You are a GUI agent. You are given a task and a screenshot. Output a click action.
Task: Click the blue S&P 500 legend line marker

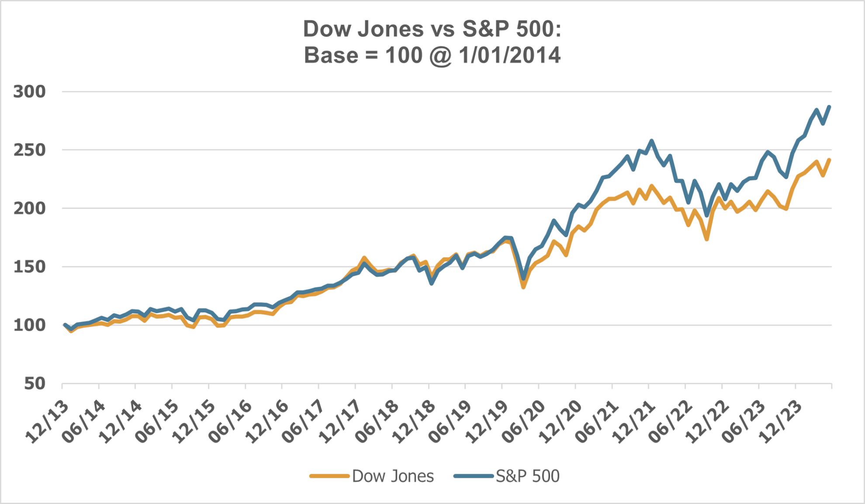[474, 476]
